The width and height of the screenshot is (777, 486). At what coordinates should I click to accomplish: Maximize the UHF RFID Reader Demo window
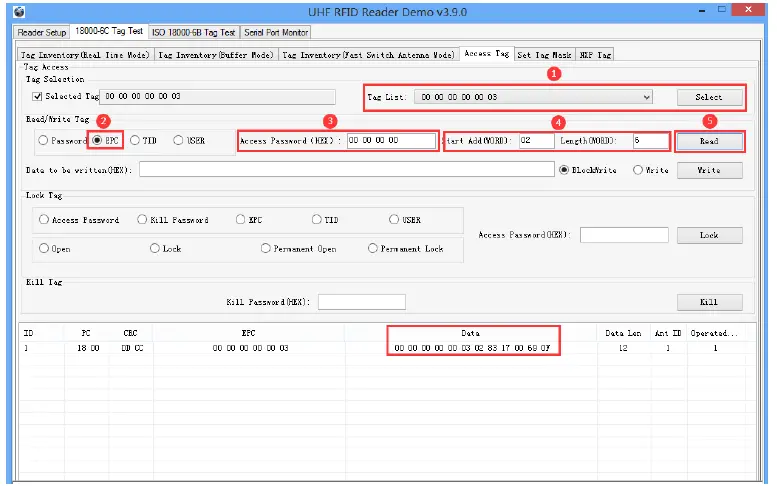[x=722, y=9]
